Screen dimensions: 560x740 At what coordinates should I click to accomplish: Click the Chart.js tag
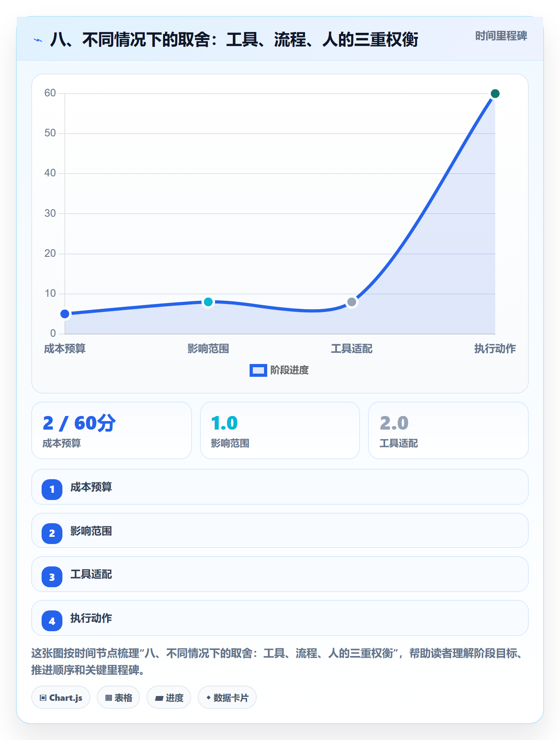point(61,698)
